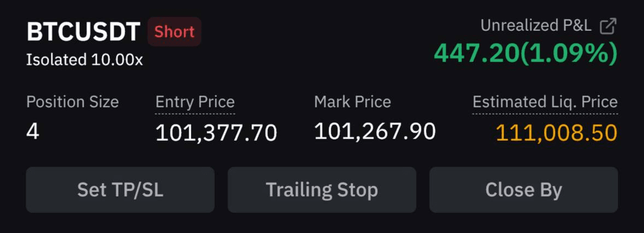
Task: Tap the Mark Price label
Action: [353, 102]
